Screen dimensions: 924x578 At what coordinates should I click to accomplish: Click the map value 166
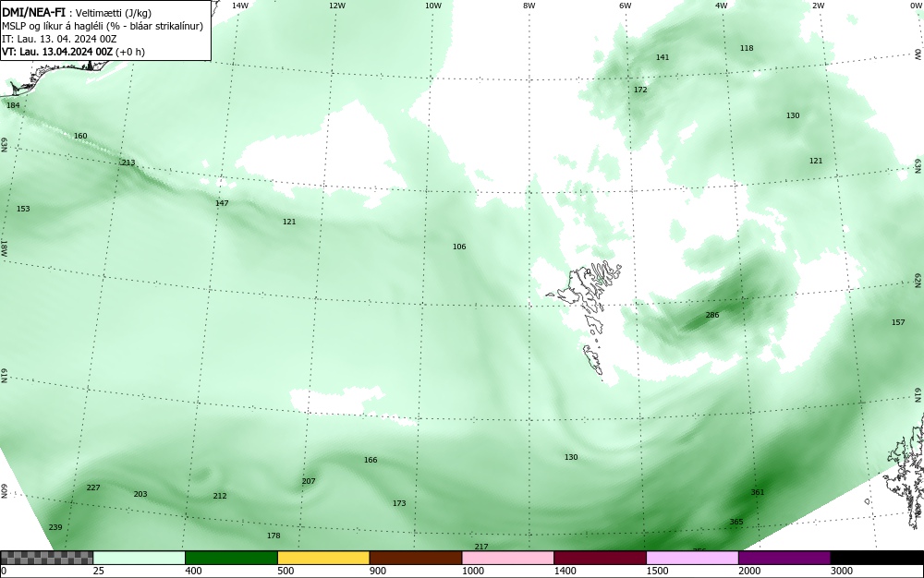pos(371,461)
